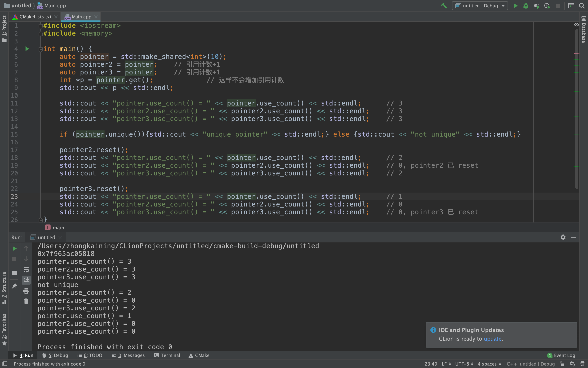588x368 pixels.
Task: Open the run configuration dropdown untitled | Debug
Action: click(x=480, y=6)
